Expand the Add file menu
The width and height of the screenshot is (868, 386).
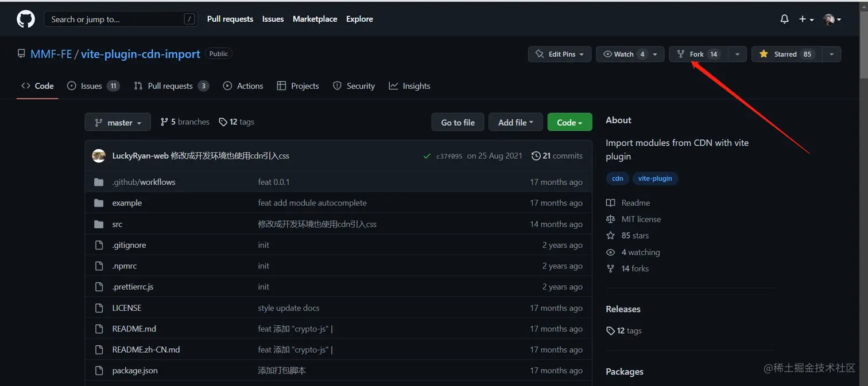(x=516, y=122)
